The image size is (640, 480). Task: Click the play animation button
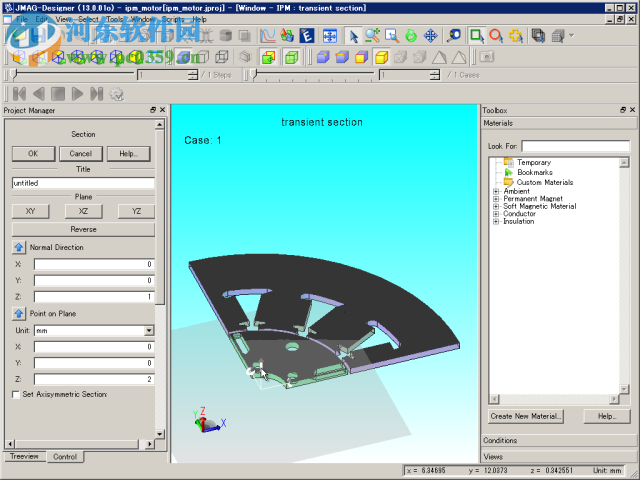coord(77,94)
